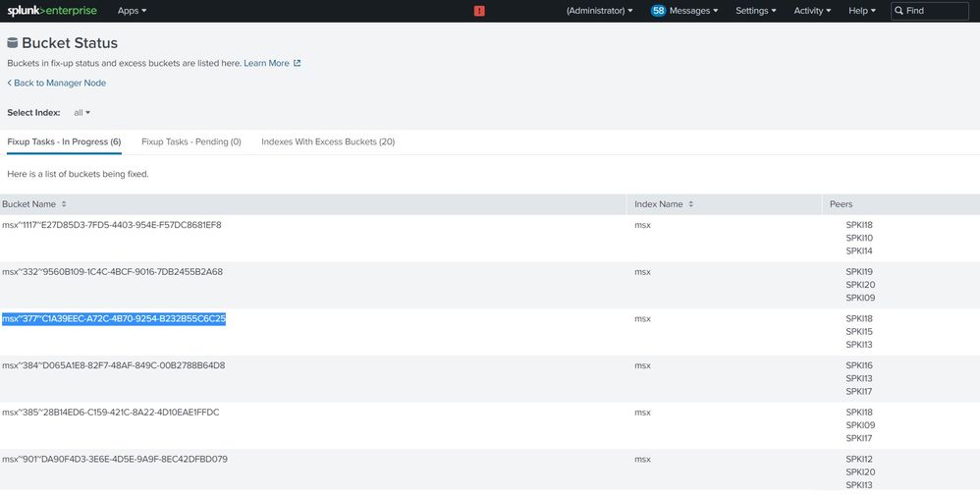Open the Select Index 'all' dropdown
The height and width of the screenshot is (498, 980).
tap(82, 113)
